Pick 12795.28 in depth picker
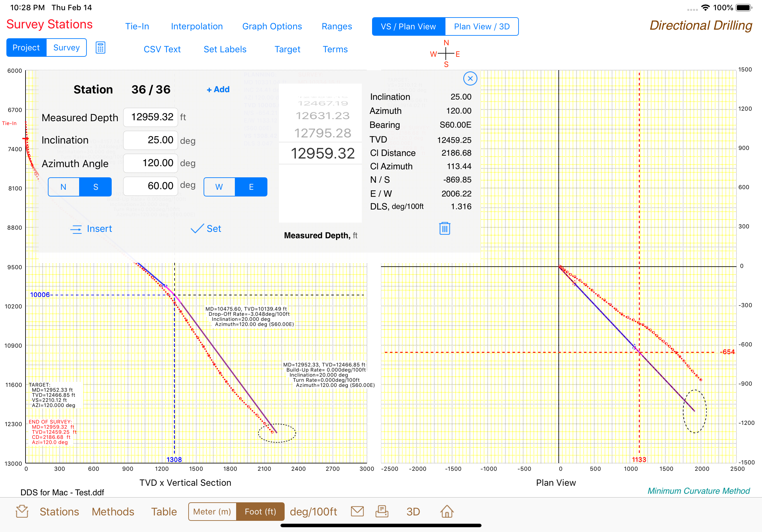Image resolution: width=762 pixels, height=532 pixels. tap(322, 133)
